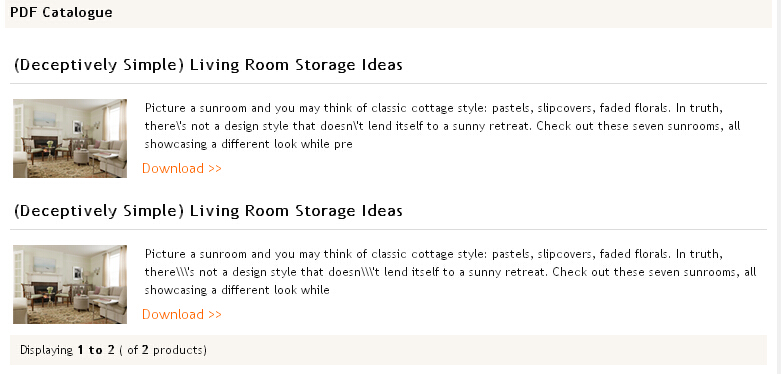Click the first Download >> link
The height and width of the screenshot is (374, 781).
[182, 168]
